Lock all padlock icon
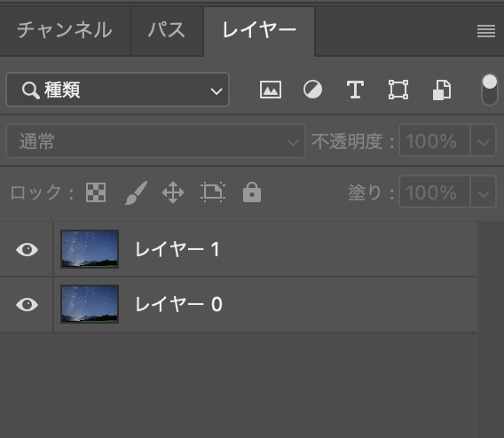Image resolution: width=504 pixels, height=438 pixels. pos(252,192)
